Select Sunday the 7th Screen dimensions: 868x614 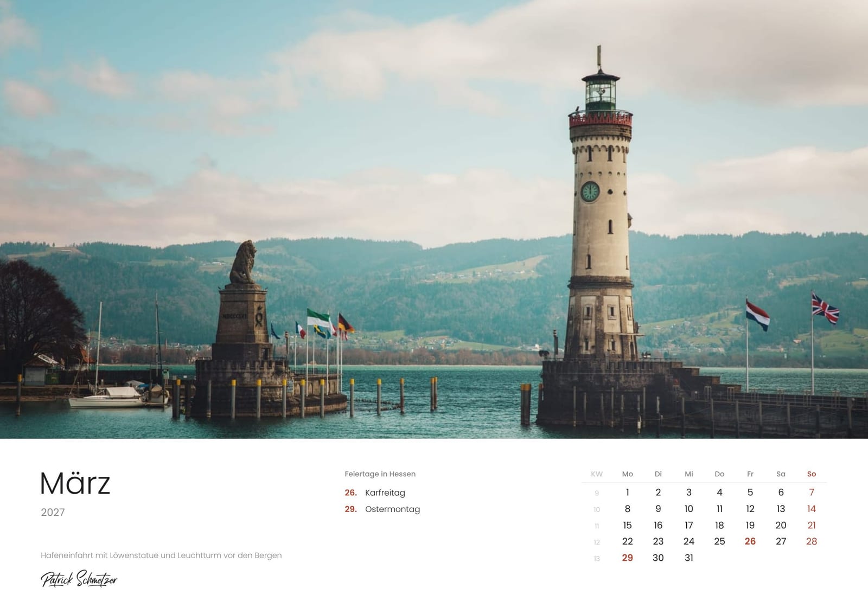(812, 493)
